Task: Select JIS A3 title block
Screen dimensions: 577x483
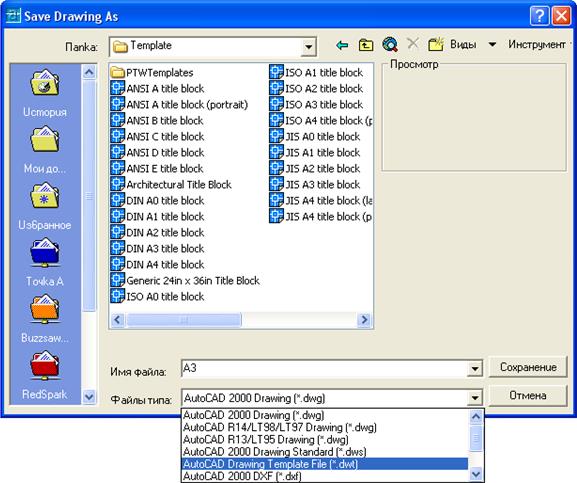Action: (x=315, y=184)
